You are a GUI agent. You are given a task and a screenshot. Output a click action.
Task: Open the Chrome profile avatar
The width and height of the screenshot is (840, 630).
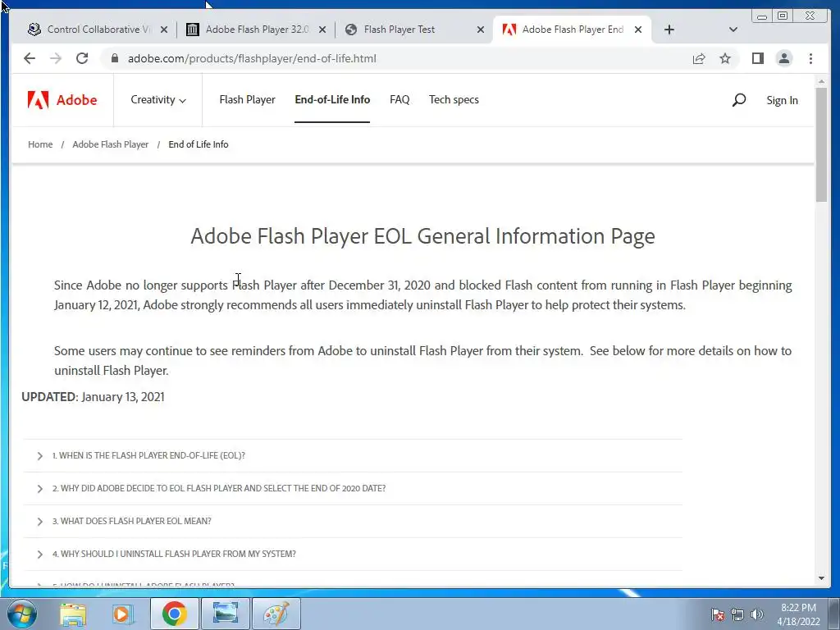(783, 58)
